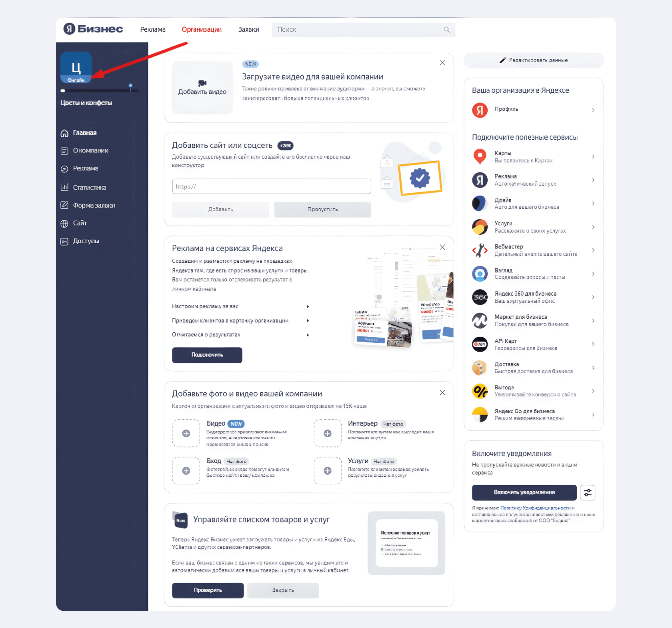
Task: Click the API Карт icon
Action: [x=480, y=344]
